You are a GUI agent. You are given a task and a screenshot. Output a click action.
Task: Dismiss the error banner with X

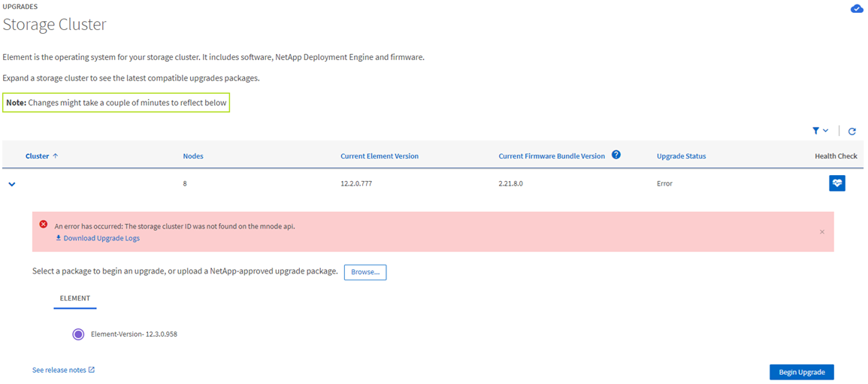point(821,232)
